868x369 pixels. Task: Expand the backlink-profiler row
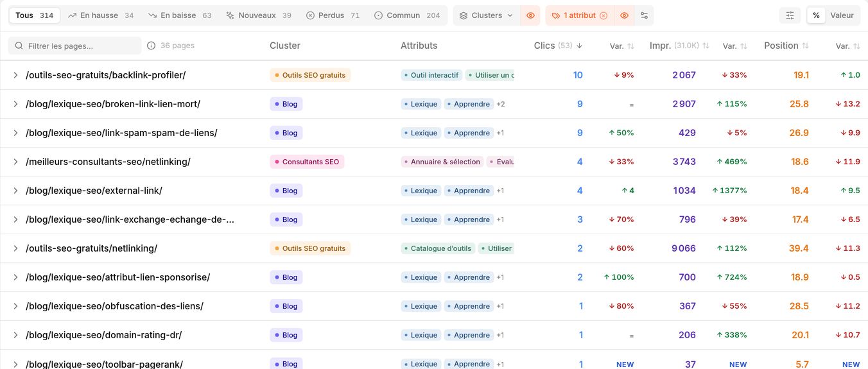(x=15, y=75)
